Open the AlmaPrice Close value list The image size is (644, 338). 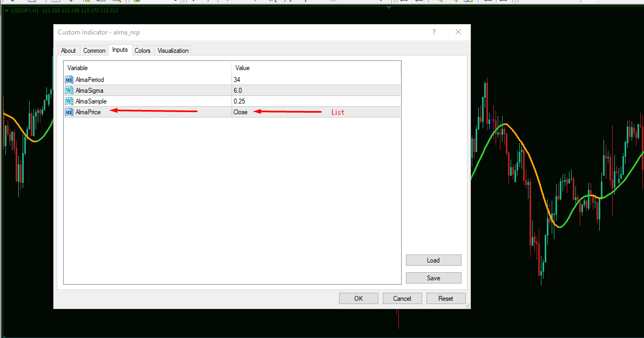(316, 112)
